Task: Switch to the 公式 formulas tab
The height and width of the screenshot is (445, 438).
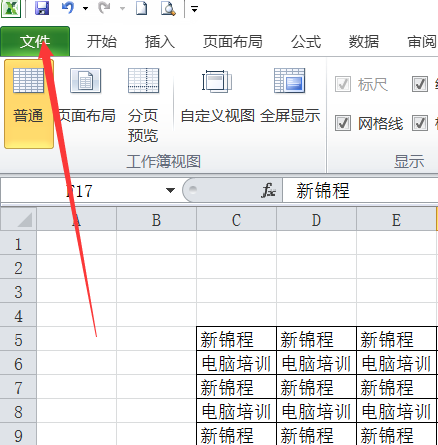Action: pyautogui.click(x=306, y=42)
